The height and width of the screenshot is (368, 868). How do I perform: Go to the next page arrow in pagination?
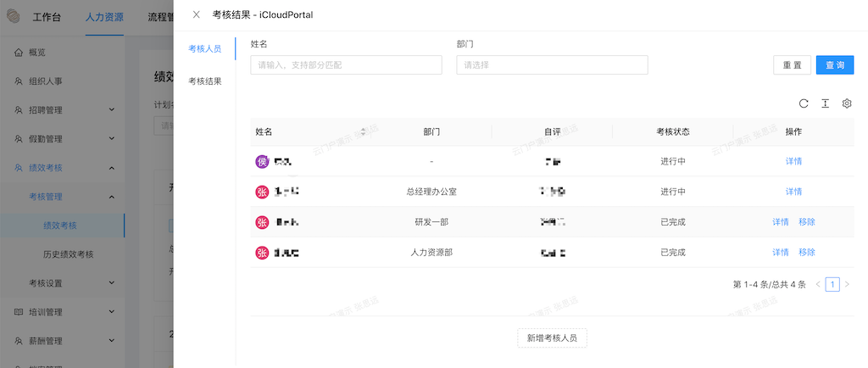point(847,284)
